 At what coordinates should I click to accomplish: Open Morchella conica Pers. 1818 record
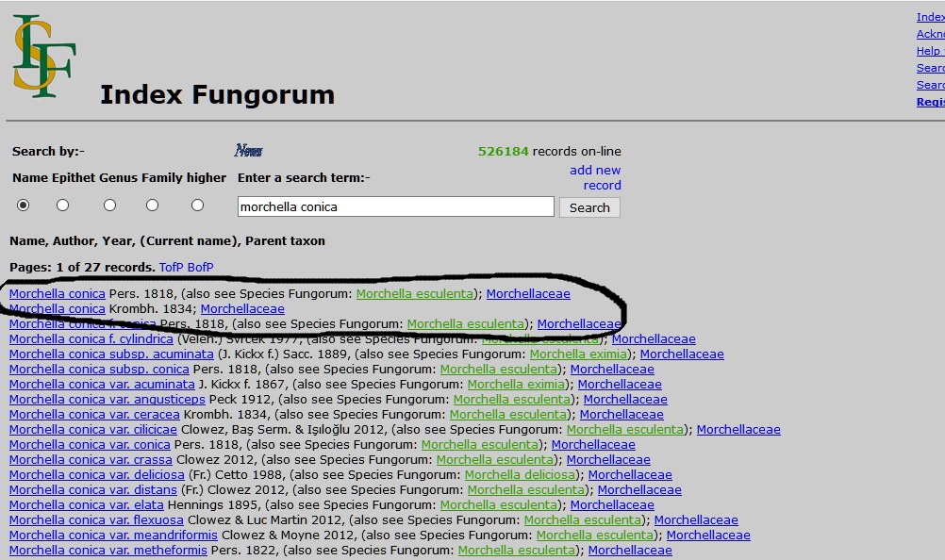pyautogui.click(x=58, y=294)
